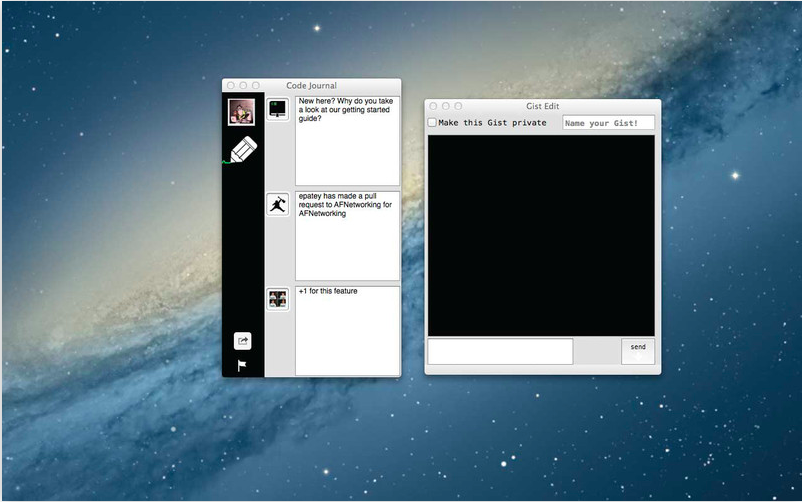Enable 'Make this Gist private' checkbox
This screenshot has width=802, height=502.
tap(432, 122)
